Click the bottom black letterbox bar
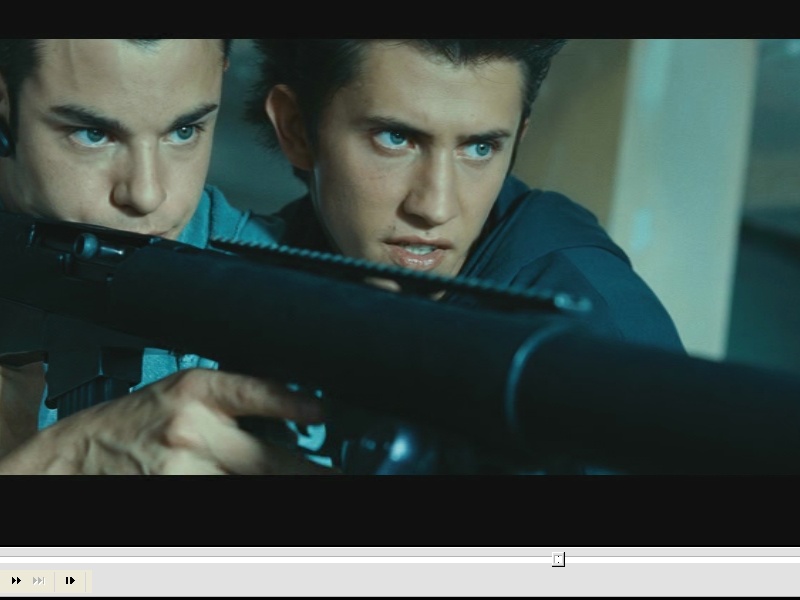 400,508
